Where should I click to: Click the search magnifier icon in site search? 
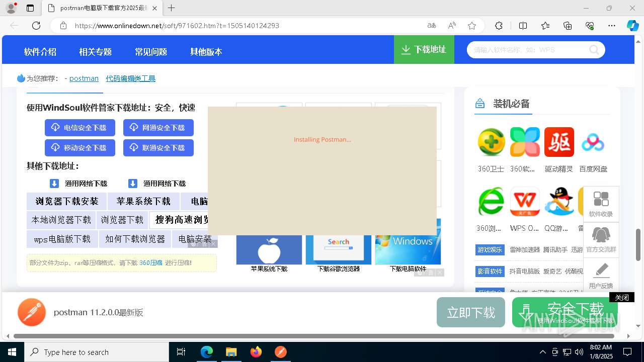594,50
